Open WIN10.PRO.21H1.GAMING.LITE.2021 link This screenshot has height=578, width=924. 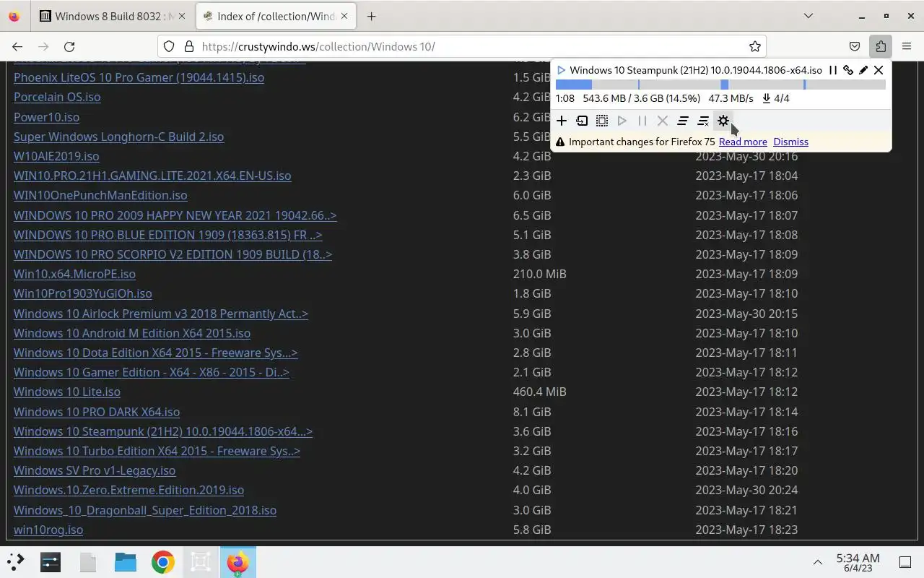point(152,176)
